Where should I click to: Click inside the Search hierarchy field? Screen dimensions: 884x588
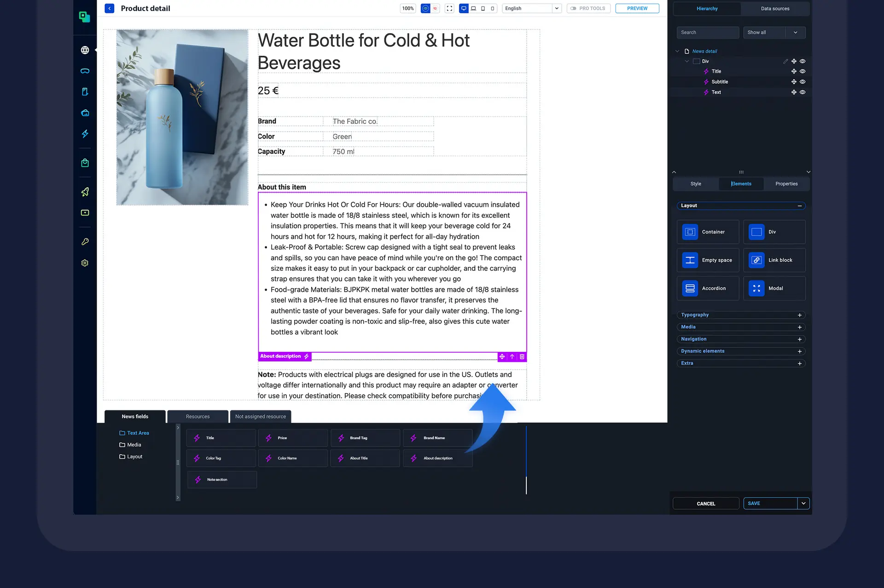pyautogui.click(x=708, y=32)
